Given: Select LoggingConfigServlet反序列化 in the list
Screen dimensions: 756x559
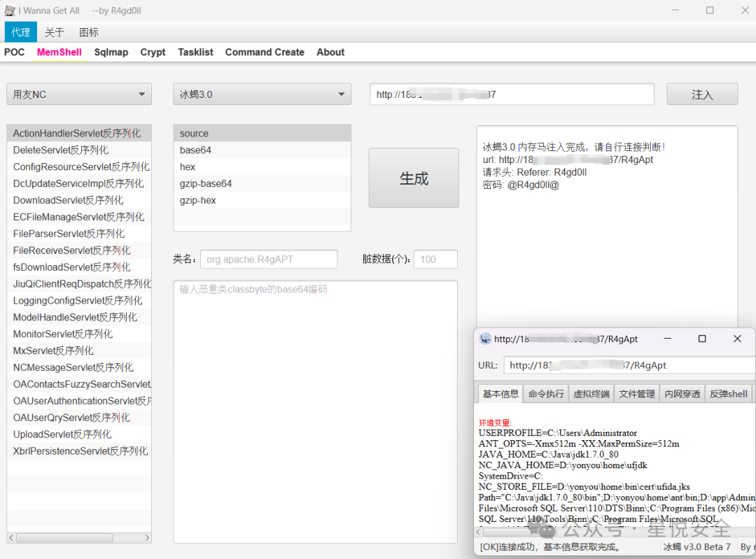Looking at the screenshot, I should [79, 301].
